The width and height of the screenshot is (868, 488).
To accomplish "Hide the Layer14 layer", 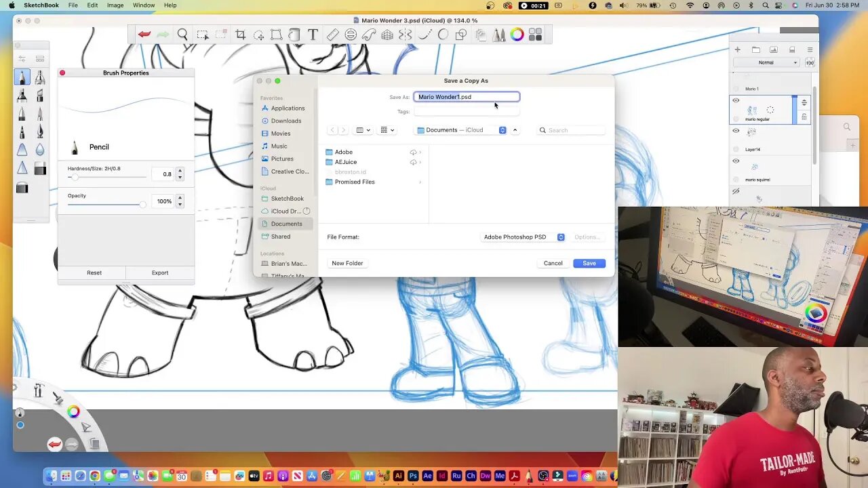I will pyautogui.click(x=736, y=131).
